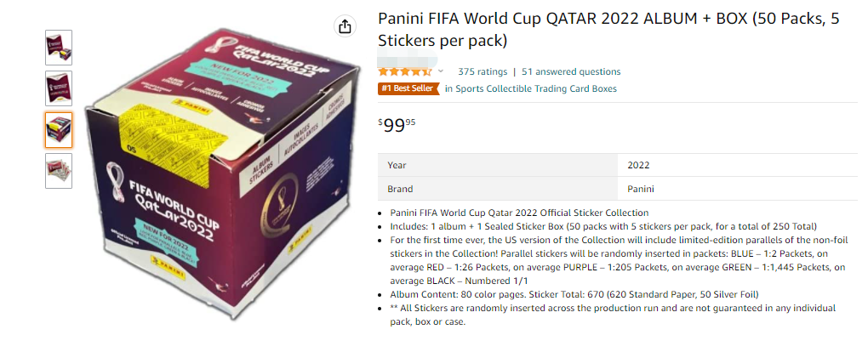Expand the rating breakdown chevron beside stars
Screen dimensions: 868x352
(441, 71)
